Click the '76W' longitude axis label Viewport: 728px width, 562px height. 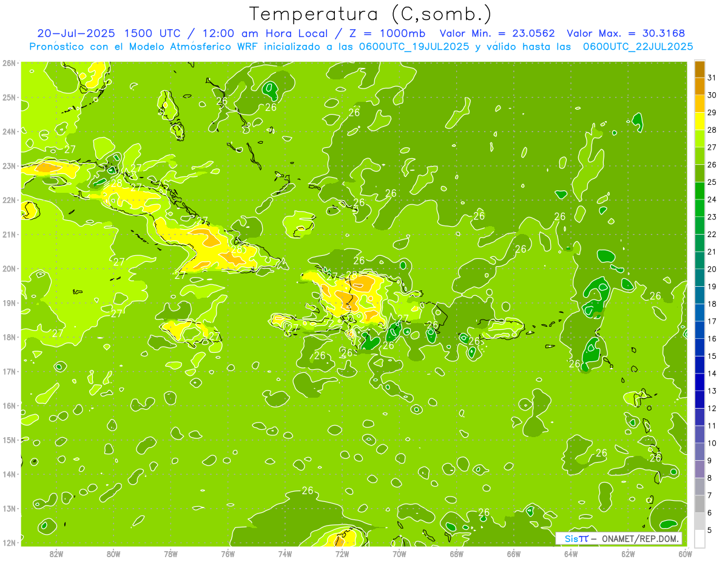[227, 554]
